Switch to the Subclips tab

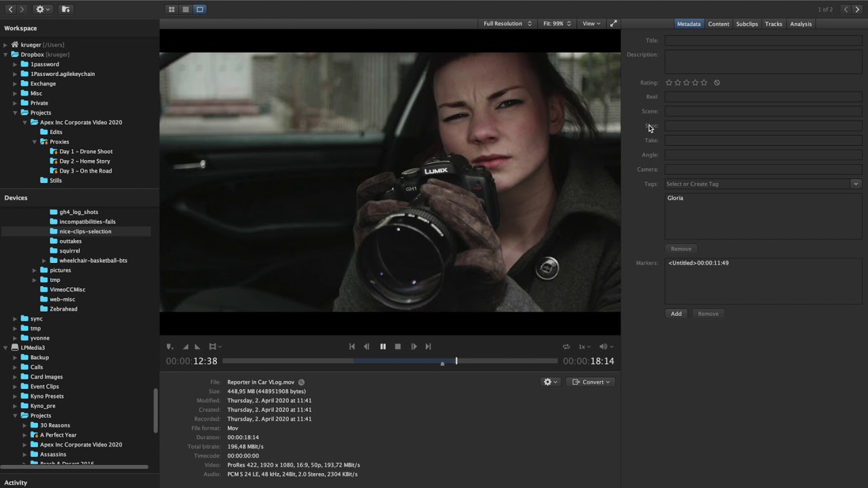click(x=747, y=24)
